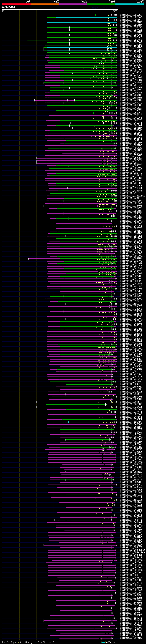Pick the UniRef100_B9NAX9 label
The width and height of the screenshot is (146, 644).
click(131, 110)
